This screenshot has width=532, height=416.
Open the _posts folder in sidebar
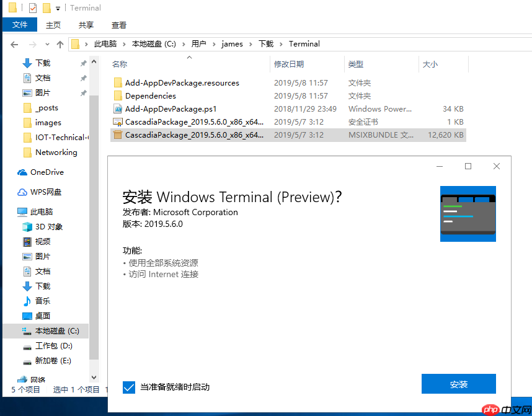47,108
